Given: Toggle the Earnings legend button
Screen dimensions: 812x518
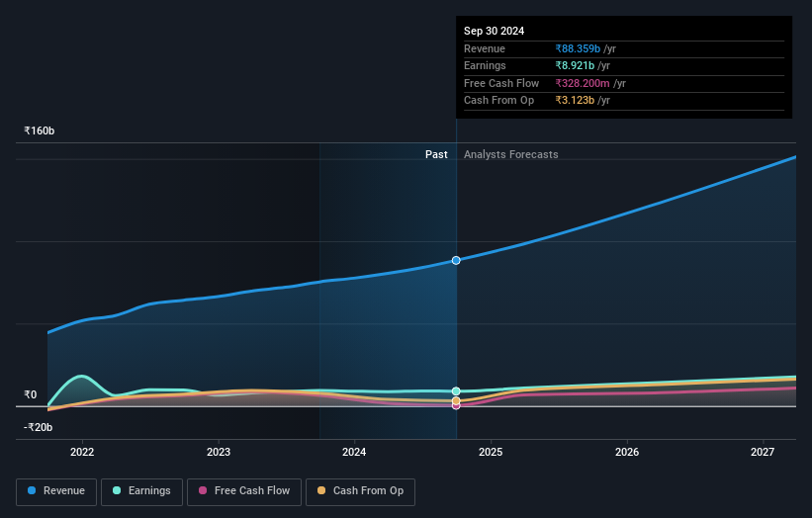Looking at the screenshot, I should point(141,491).
